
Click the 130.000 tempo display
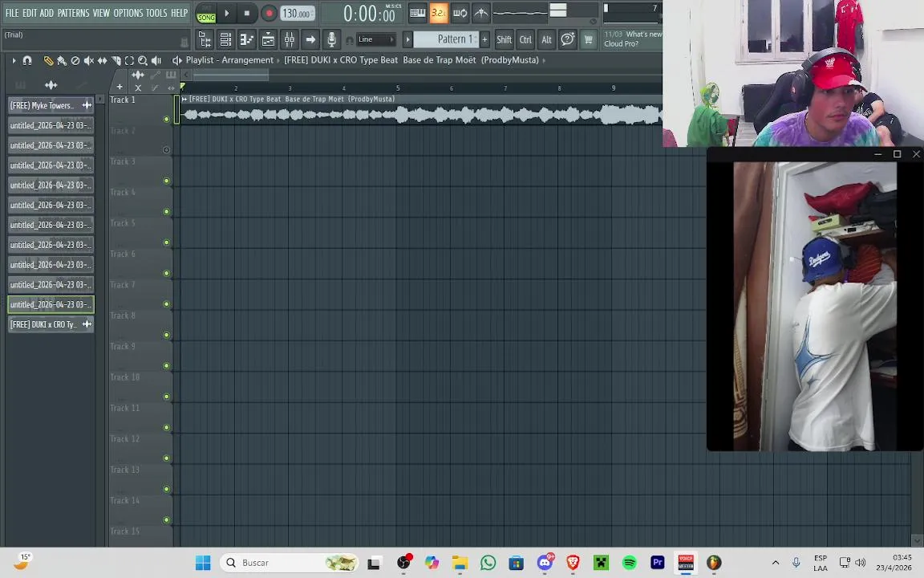tap(298, 14)
